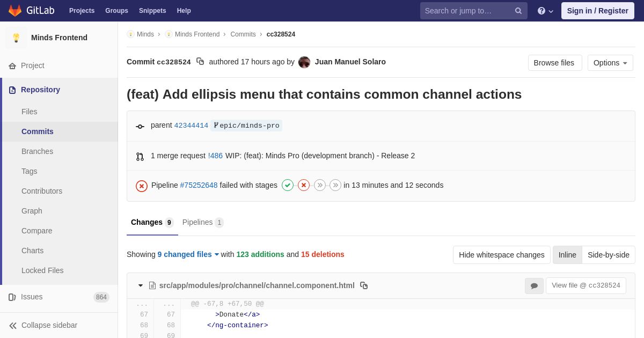Click Minds Frontend project title in sidebar

(59, 38)
